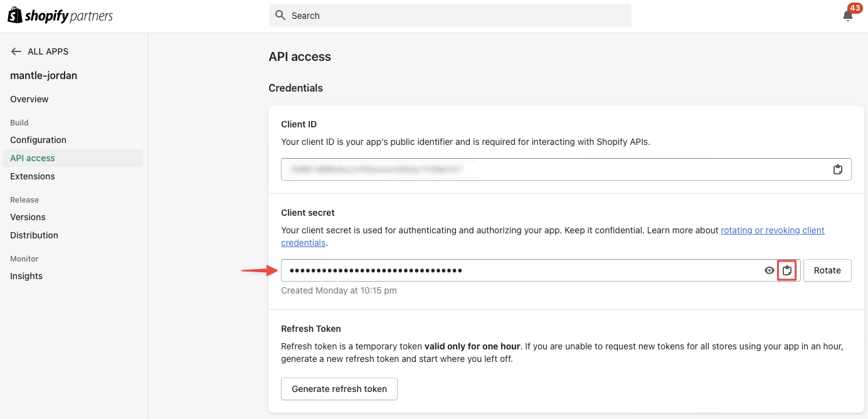The width and height of the screenshot is (868, 419).
Task: Open notifications via the bell icon
Action: [x=848, y=15]
